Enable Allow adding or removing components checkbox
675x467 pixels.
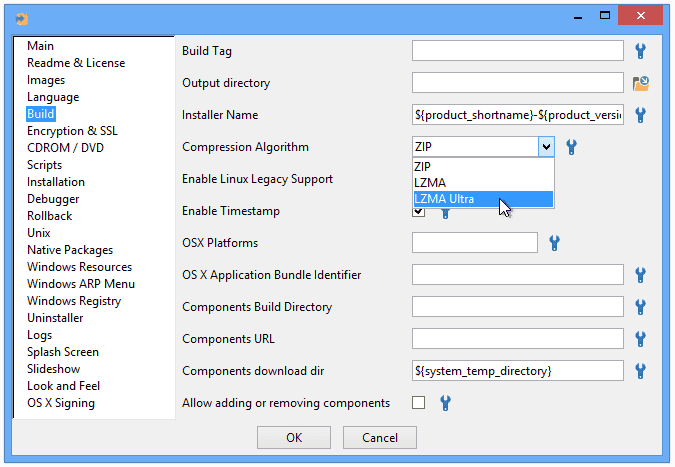(418, 403)
